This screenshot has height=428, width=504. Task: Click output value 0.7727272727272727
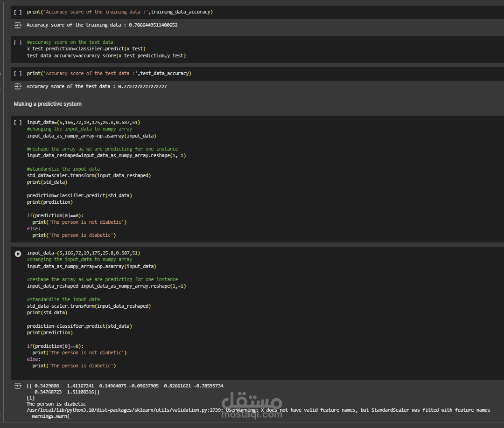coord(142,86)
